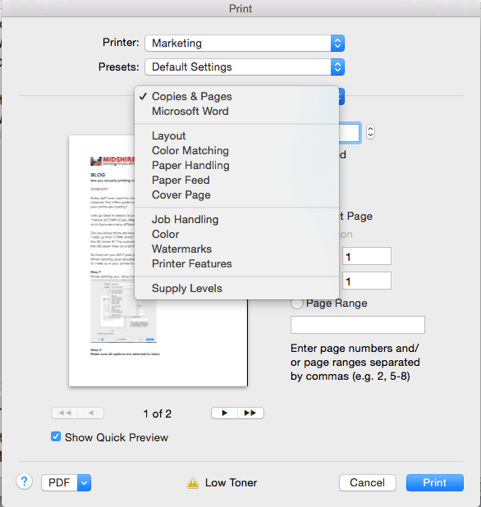Click the page range text field

358,325
